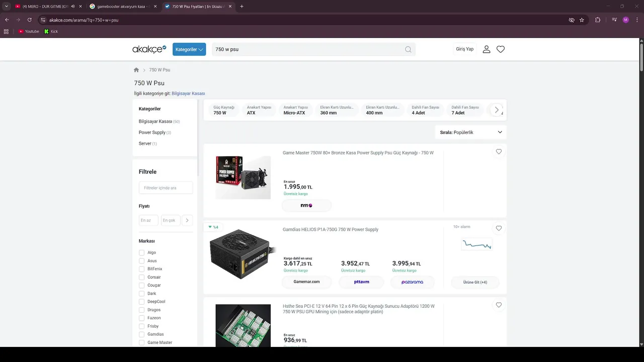Check the Dragos brand filter
This screenshot has height=362, width=644.
pyautogui.click(x=141, y=310)
